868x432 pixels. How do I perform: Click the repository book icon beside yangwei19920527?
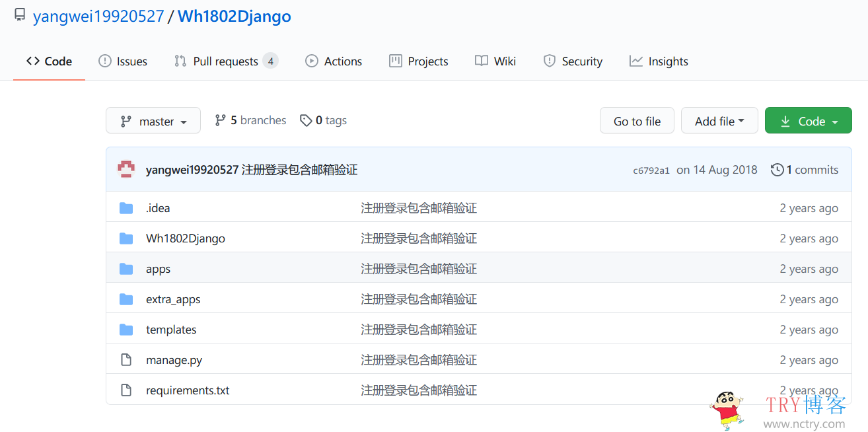20,16
